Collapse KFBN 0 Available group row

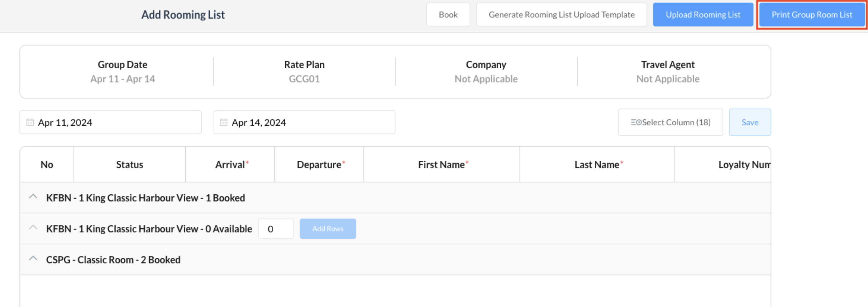tap(33, 228)
